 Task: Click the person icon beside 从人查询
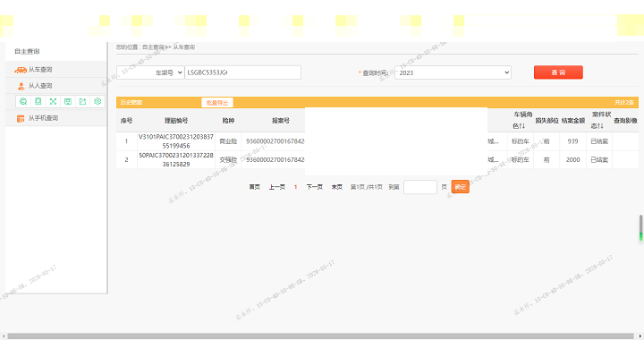(x=21, y=86)
